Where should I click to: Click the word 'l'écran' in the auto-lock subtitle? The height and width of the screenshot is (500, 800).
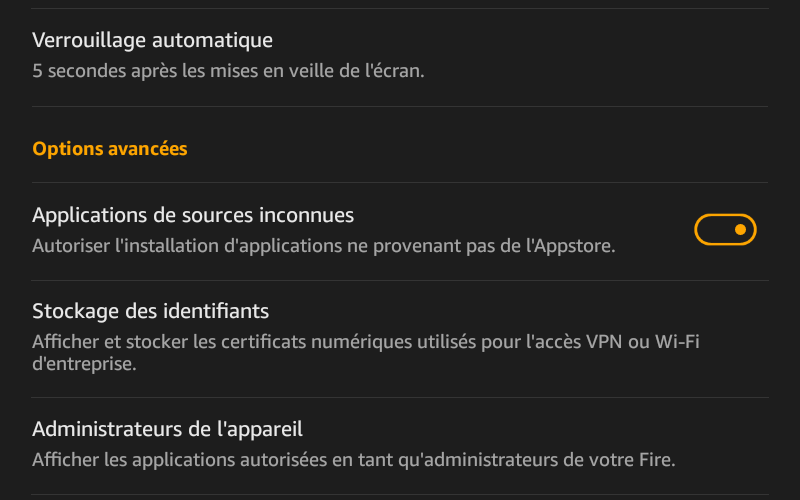click(x=394, y=71)
